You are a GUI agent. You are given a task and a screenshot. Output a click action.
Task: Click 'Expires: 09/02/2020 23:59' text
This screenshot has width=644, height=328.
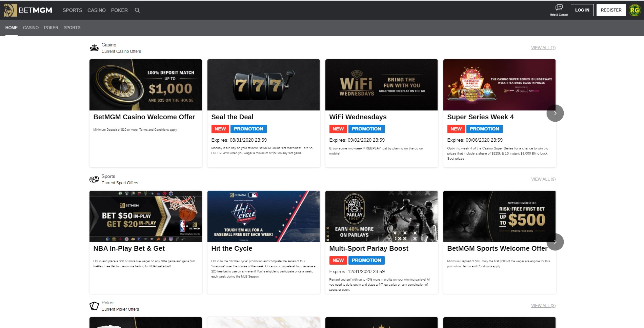pyautogui.click(x=357, y=140)
